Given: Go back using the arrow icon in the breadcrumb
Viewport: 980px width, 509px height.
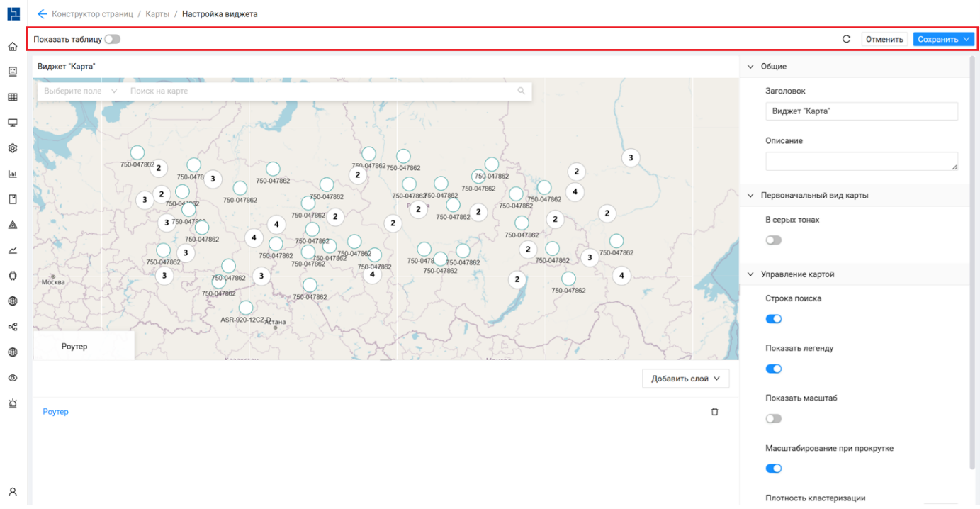Looking at the screenshot, I should (42, 14).
